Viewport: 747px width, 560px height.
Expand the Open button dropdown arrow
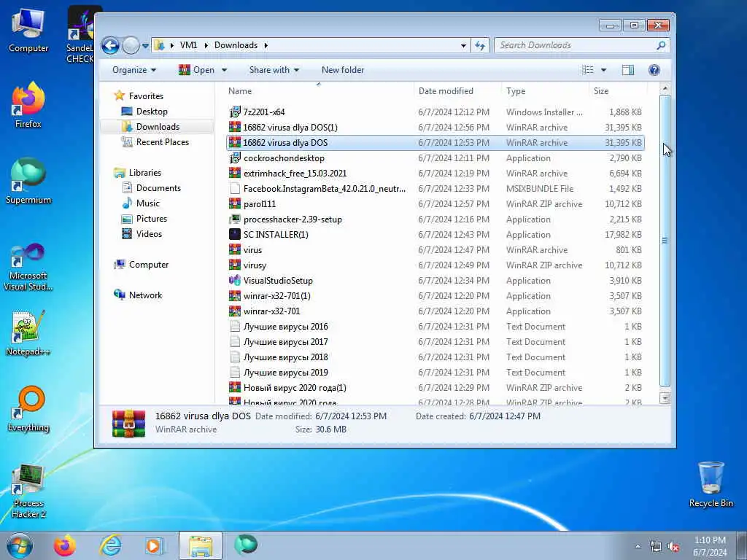tap(224, 70)
